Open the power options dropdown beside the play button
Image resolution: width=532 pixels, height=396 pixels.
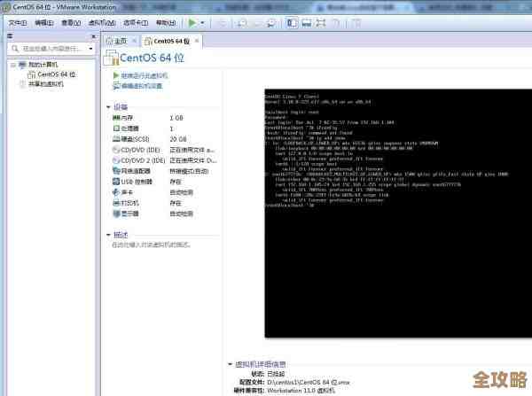[202, 23]
